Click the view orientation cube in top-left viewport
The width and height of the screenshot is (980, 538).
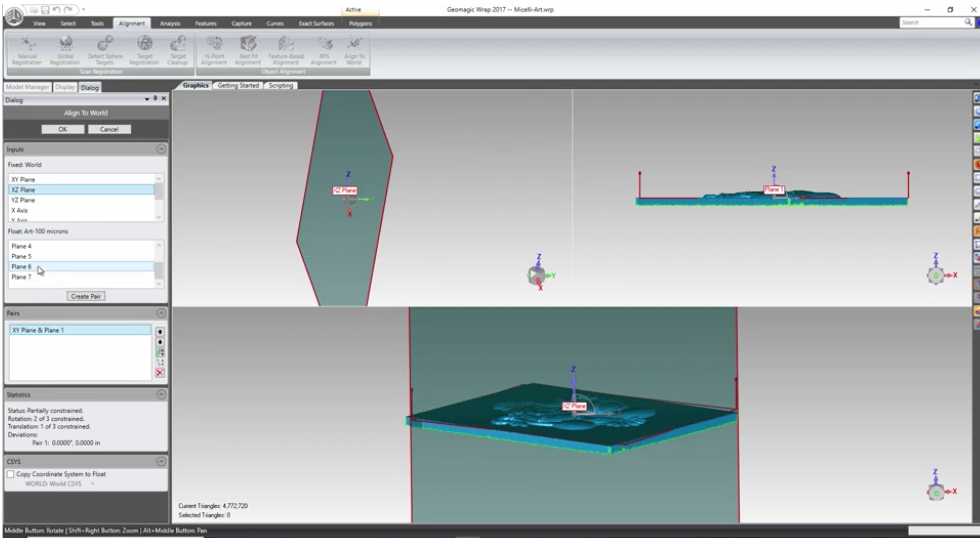536,275
